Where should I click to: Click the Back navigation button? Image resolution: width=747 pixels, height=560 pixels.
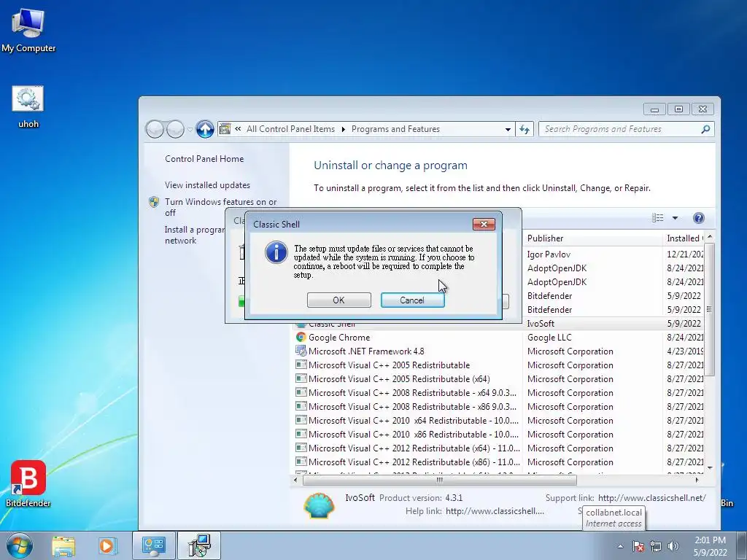(155, 129)
